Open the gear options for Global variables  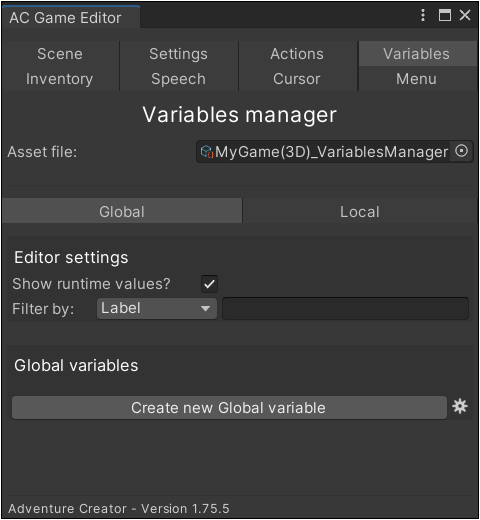coord(460,407)
